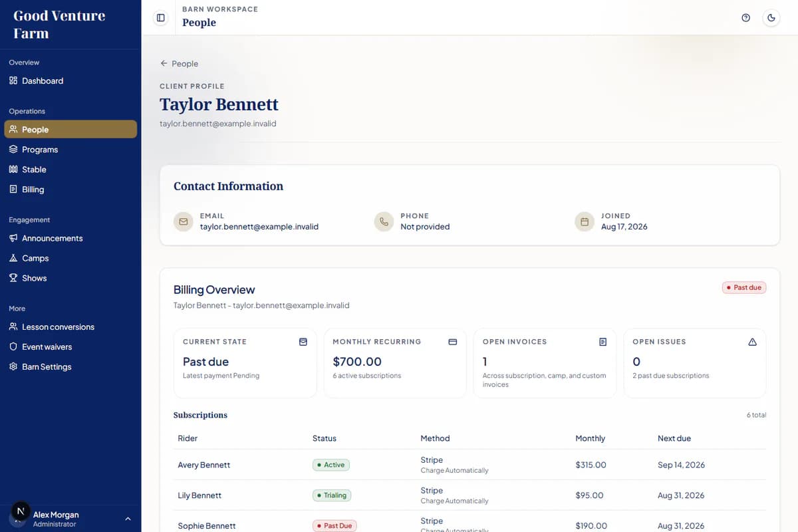Go back via the People link
Viewport: 798px width, 532px height.
(179, 63)
